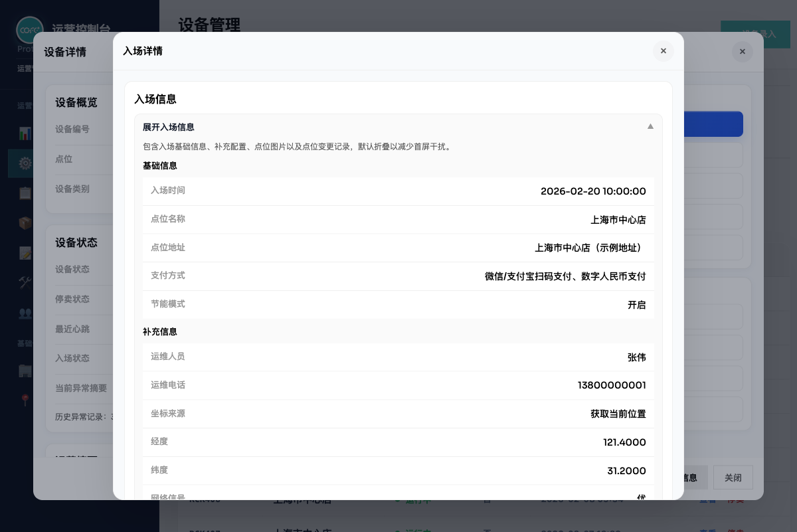Click the 关闭 button in 设备详情 dialog
Screen dimensions: 797x532
click(733, 478)
